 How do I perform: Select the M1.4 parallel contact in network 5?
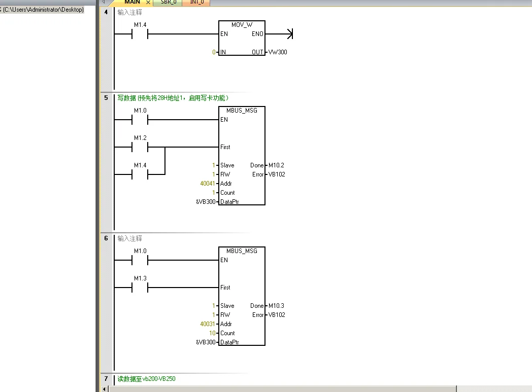click(x=140, y=174)
